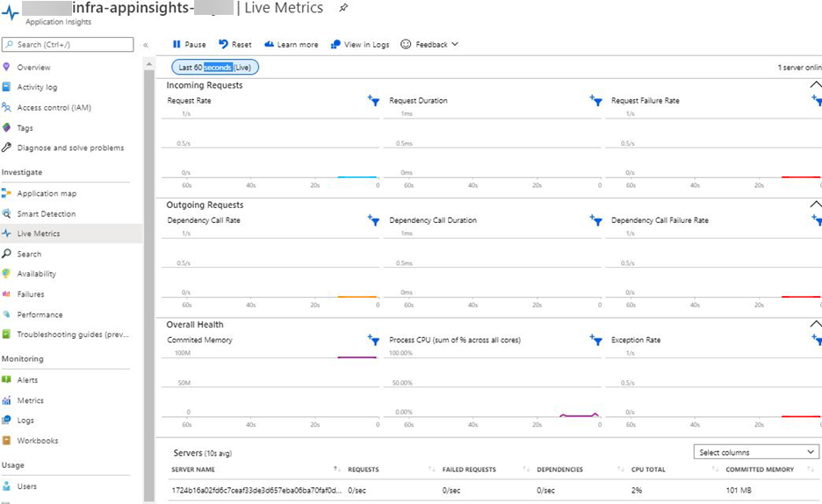Click View in Logs

point(360,45)
